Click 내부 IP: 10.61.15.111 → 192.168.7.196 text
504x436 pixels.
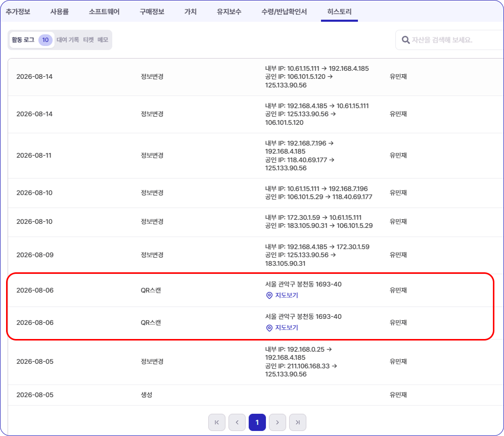pyautogui.click(x=316, y=188)
